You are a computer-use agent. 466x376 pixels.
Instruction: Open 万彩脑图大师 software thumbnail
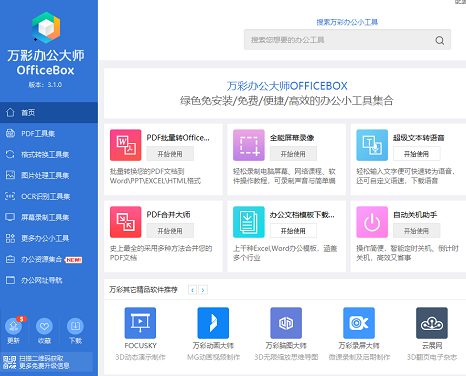tap(286, 323)
